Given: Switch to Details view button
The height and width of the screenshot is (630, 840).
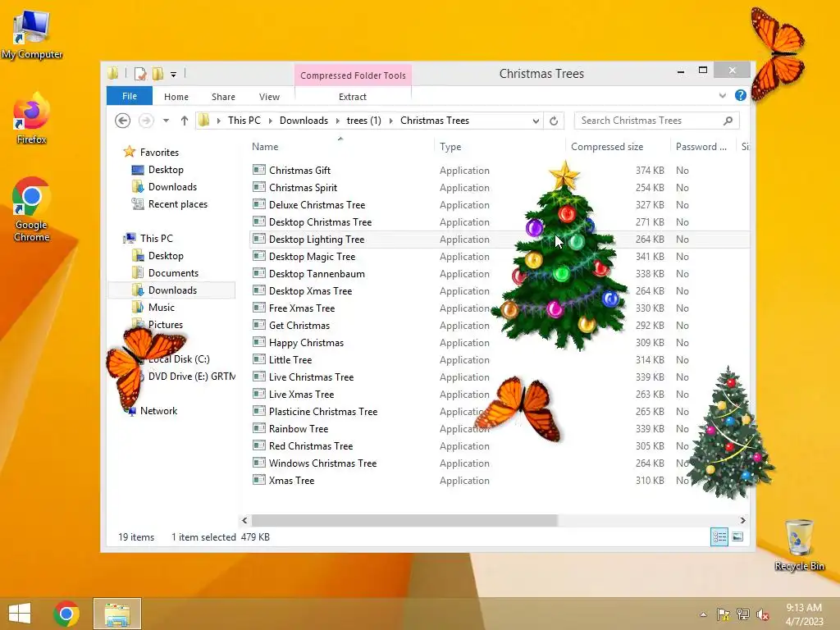Looking at the screenshot, I should [719, 536].
